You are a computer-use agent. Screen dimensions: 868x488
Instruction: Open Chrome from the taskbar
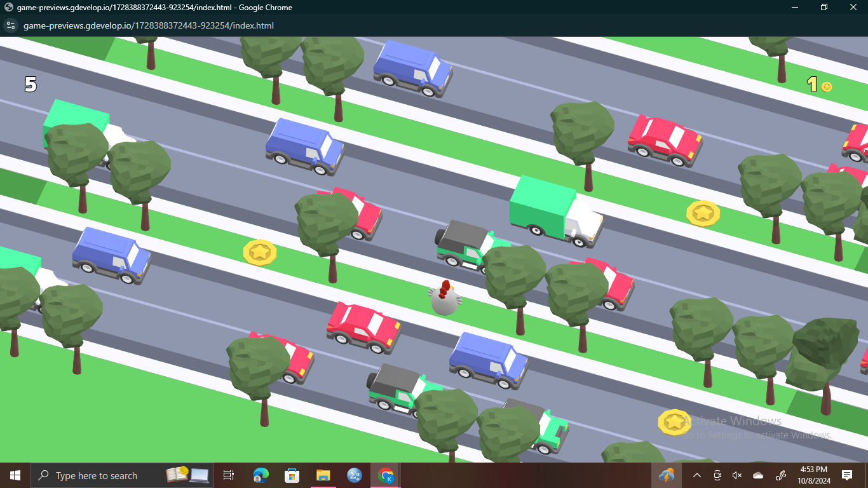[386, 475]
